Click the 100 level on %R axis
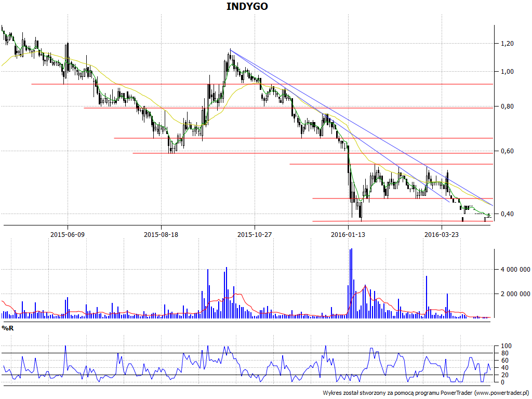The width and height of the screenshot is (532, 399). pos(506,346)
